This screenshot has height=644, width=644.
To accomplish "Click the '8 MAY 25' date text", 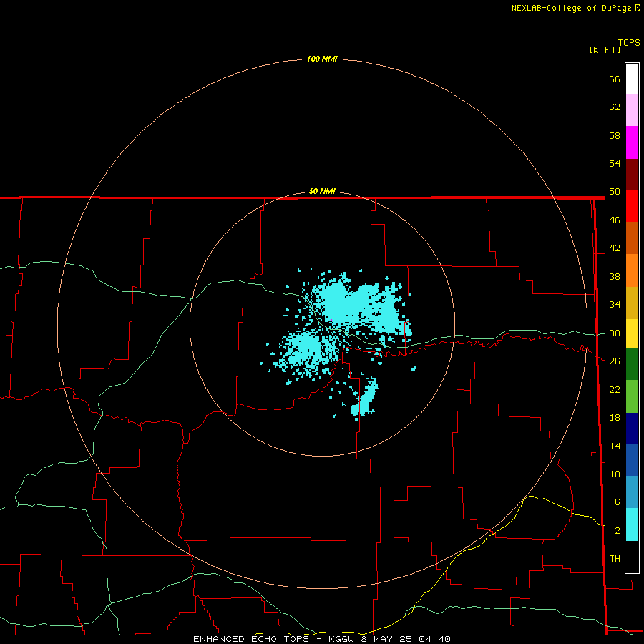I will 387,639.
